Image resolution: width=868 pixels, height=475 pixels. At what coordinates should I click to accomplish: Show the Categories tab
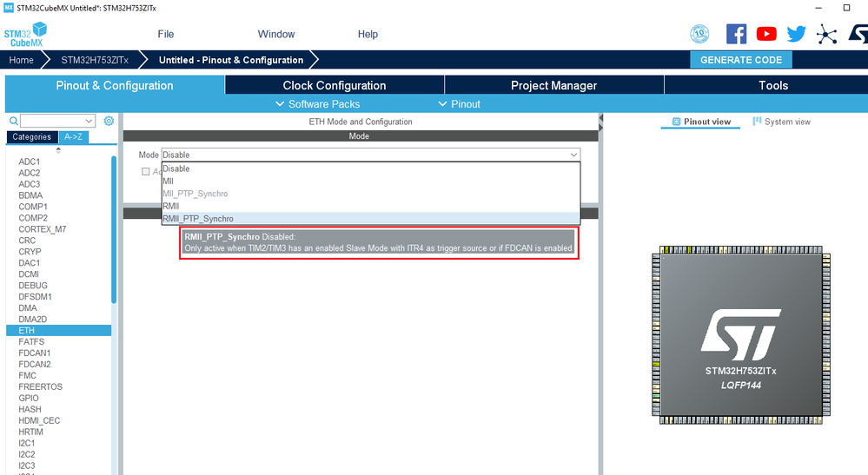[x=31, y=136]
